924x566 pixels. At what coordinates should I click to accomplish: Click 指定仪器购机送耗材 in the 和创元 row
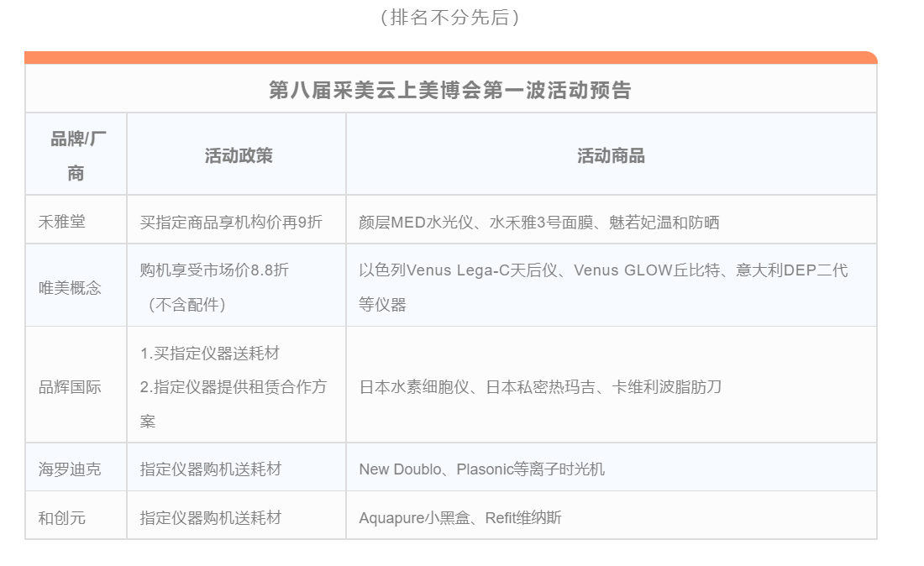click(211, 517)
